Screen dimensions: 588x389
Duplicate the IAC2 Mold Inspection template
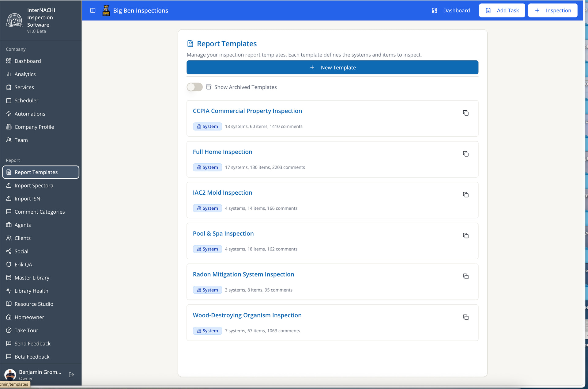pos(466,195)
